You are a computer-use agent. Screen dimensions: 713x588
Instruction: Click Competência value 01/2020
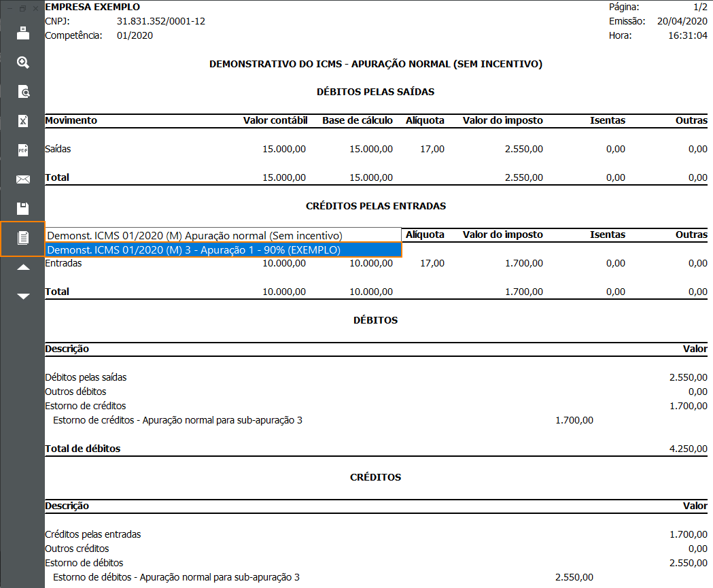[135, 35]
